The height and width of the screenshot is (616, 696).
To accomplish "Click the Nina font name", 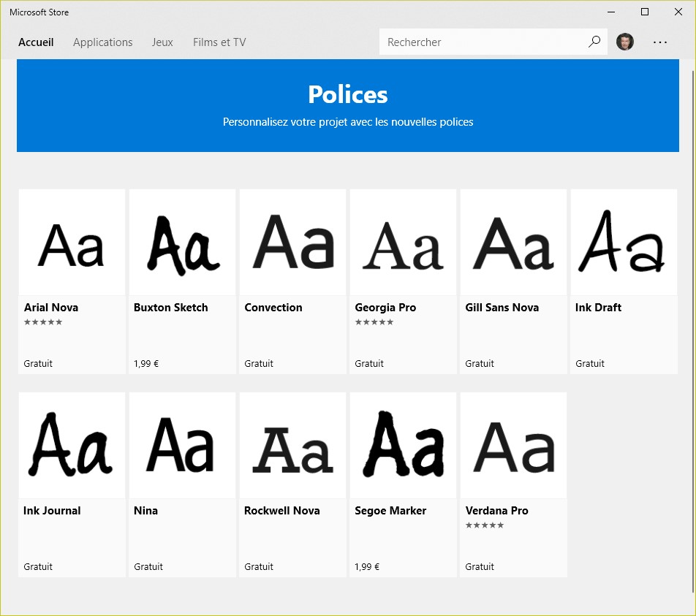I will point(145,511).
